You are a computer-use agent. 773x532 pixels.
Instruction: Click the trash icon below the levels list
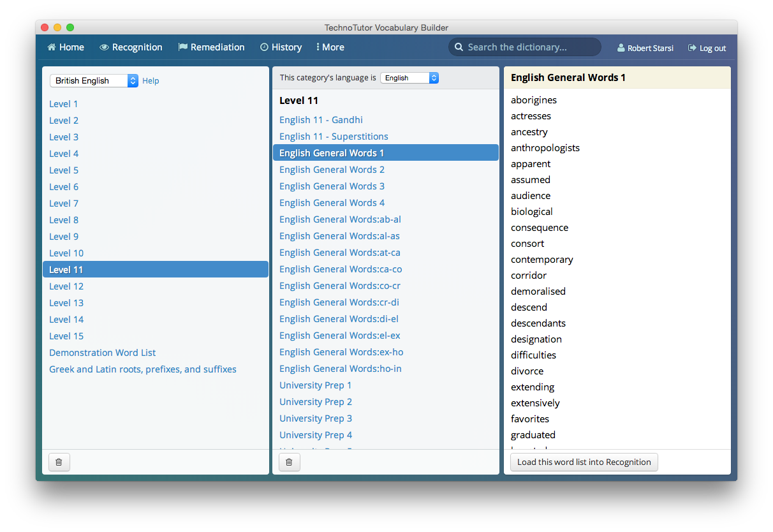click(x=59, y=462)
